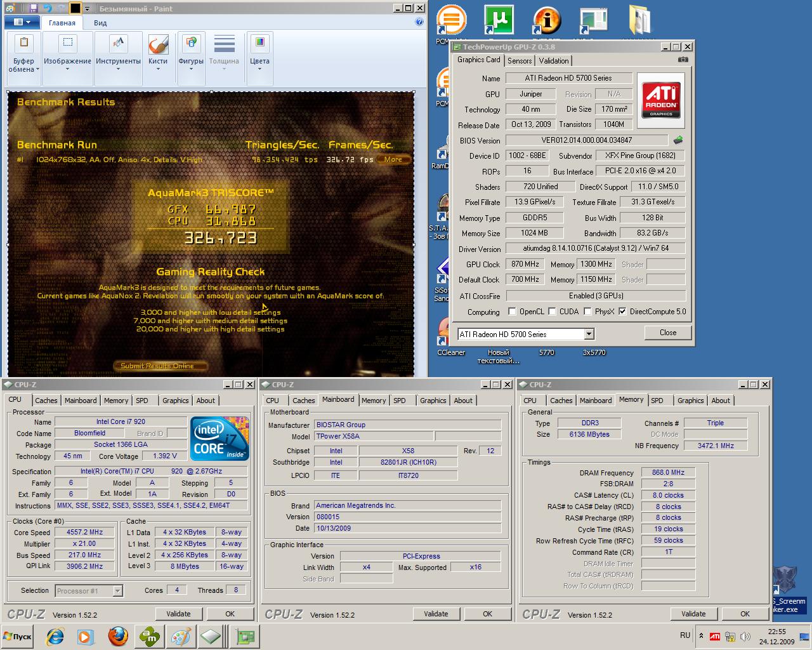The height and width of the screenshot is (650, 812).
Task: Open the orange info ball desktop shortcut
Action: pos(546,20)
